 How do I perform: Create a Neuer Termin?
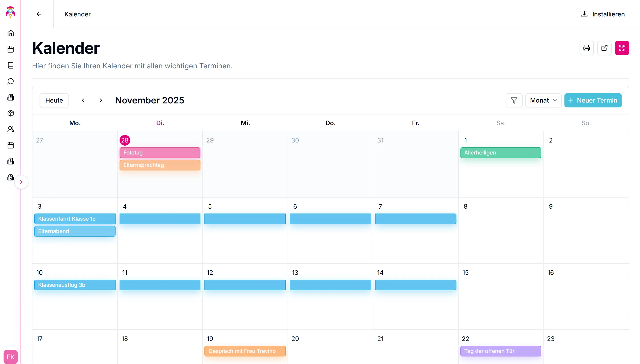[593, 101]
